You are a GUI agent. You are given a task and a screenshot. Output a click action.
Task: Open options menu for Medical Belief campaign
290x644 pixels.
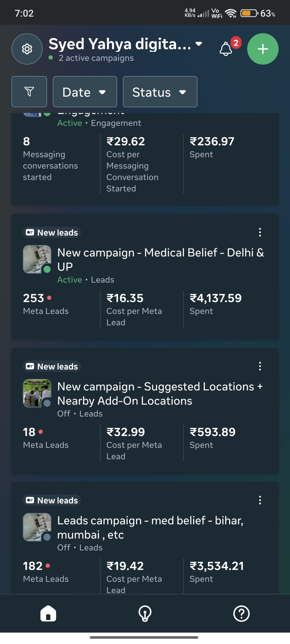tap(260, 232)
